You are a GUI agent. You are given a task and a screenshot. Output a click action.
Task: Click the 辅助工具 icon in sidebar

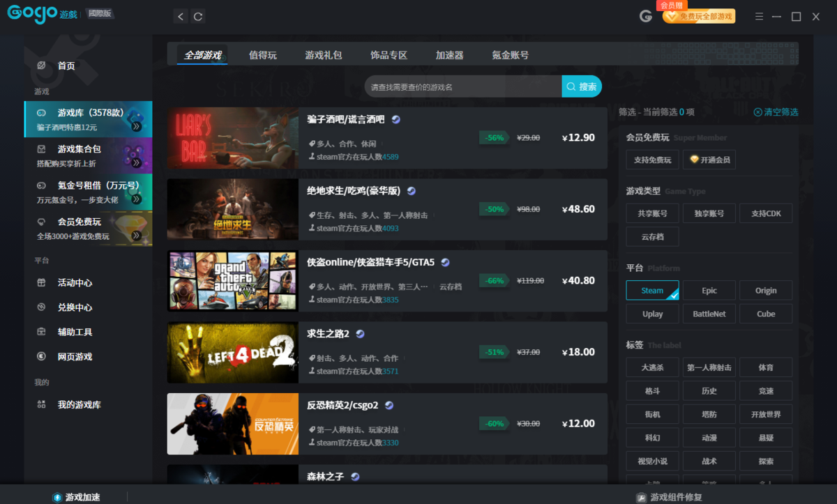click(x=41, y=332)
